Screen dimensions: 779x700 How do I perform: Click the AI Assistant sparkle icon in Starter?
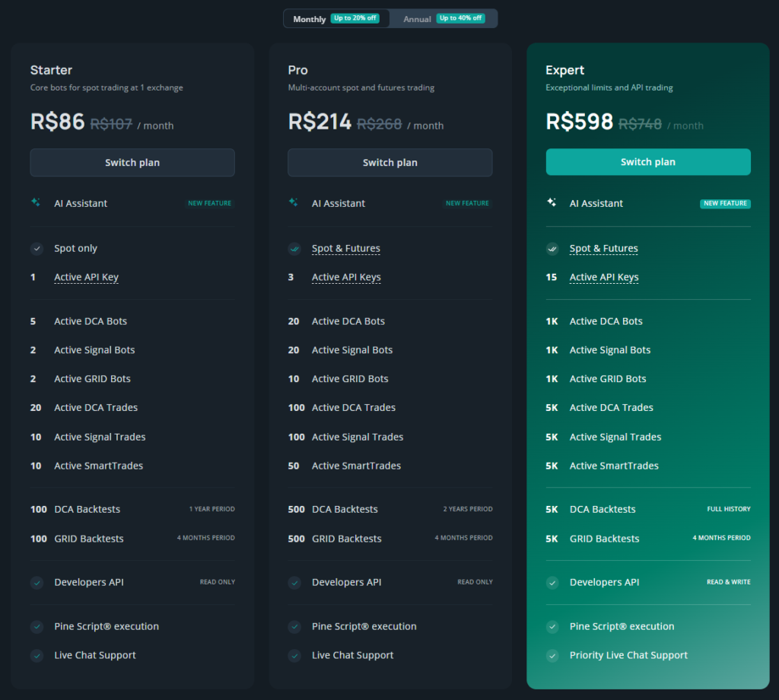(x=36, y=202)
